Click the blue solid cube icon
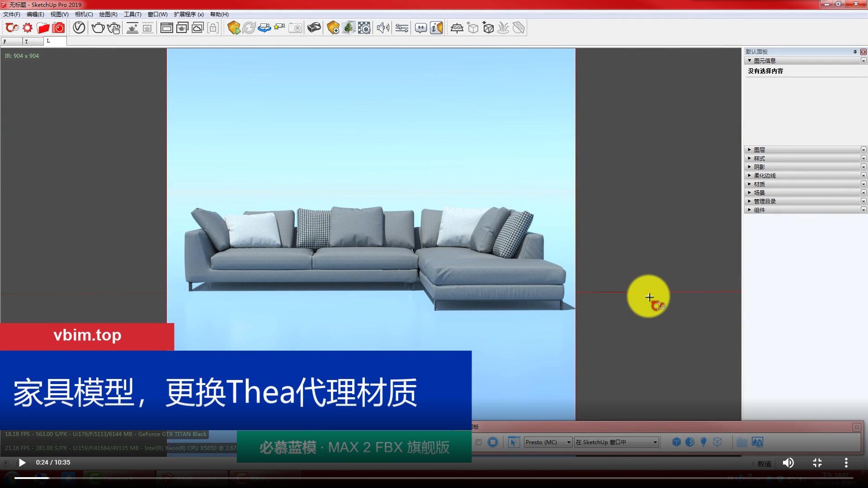Screen dimensions: 868x488 [676, 442]
